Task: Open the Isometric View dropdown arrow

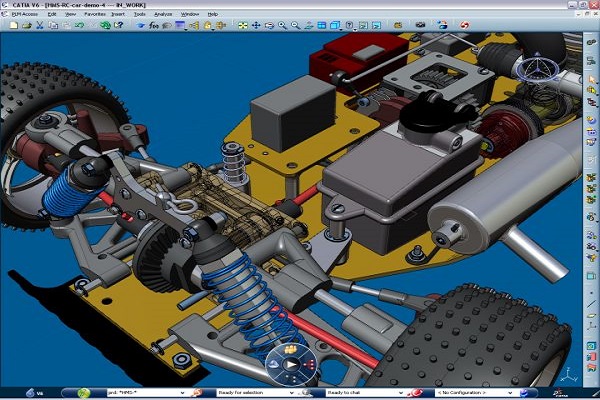Action: pyautogui.click(x=341, y=29)
